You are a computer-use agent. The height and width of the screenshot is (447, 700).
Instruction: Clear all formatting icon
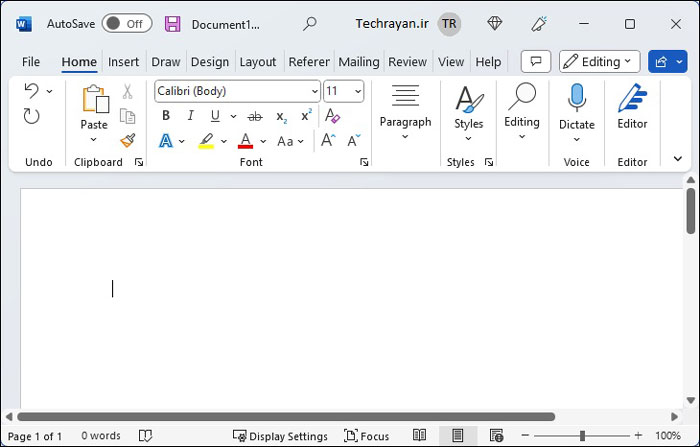(x=332, y=116)
